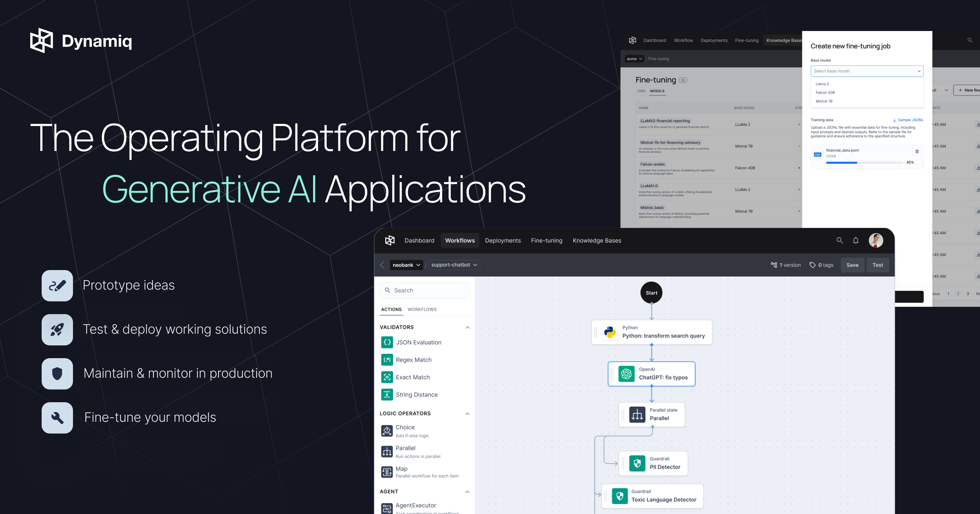980x514 pixels.
Task: Click the Save button
Action: coord(853,265)
